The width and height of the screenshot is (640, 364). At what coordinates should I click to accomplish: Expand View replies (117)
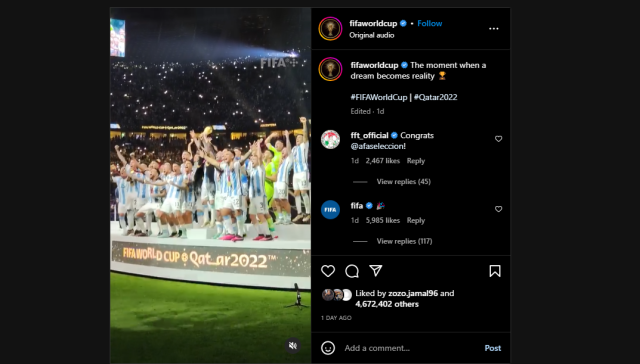[x=404, y=241]
